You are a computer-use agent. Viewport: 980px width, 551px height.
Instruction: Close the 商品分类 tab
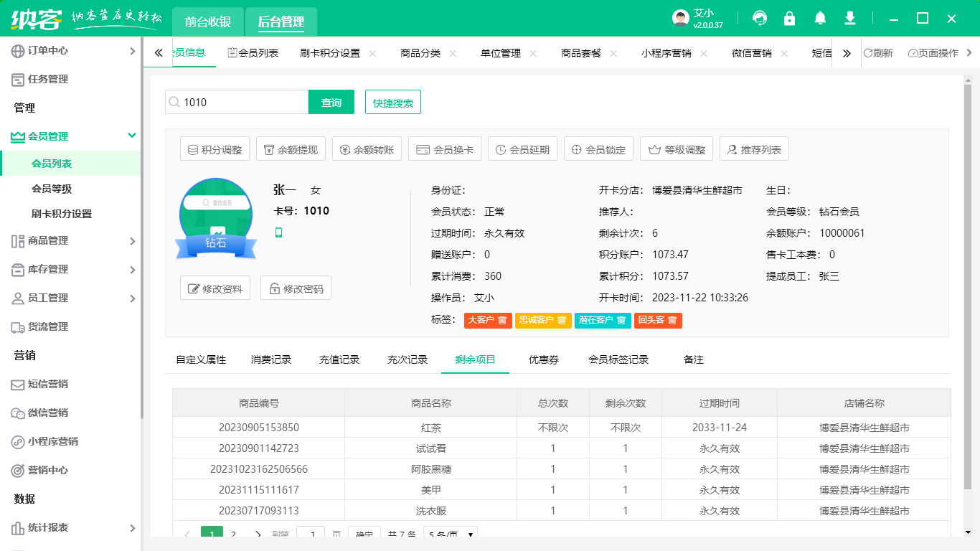pyautogui.click(x=453, y=53)
